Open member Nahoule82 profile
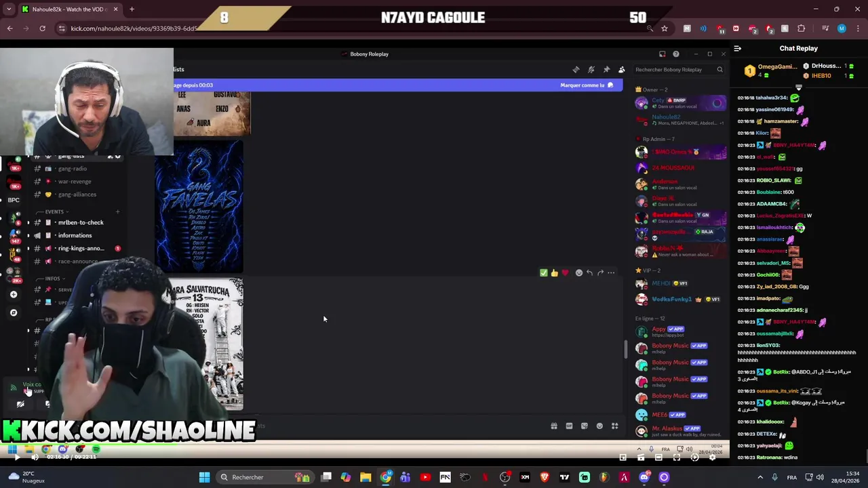The width and height of the screenshot is (868, 488). 680,120
